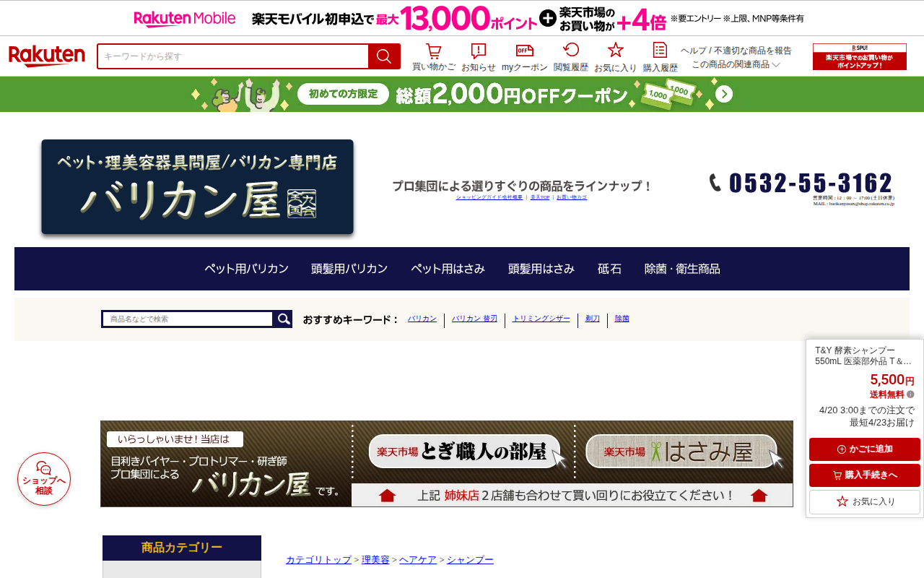Viewport: 924px width, 578px height.
Task: Click the カテゴリトップ breadcrumb link
Action: [x=318, y=560]
